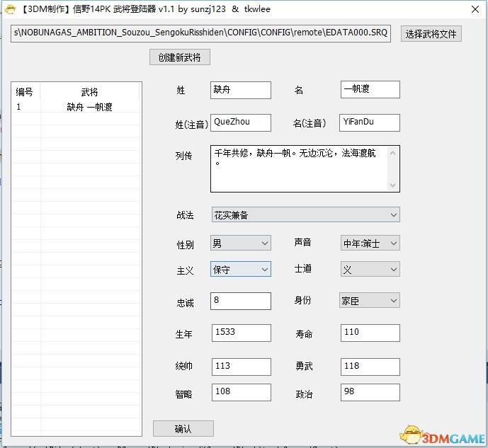Click the 名 input field
The image size is (488, 448).
pyautogui.click(x=370, y=90)
